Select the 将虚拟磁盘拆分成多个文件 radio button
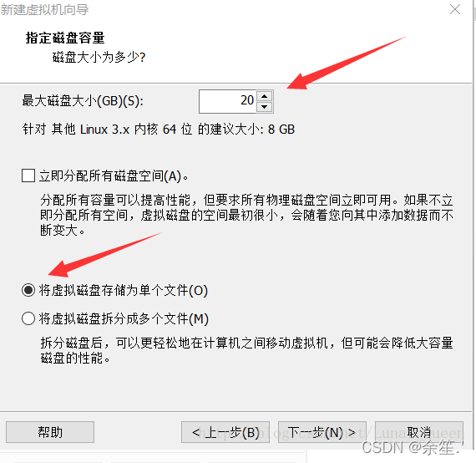 click(28, 318)
